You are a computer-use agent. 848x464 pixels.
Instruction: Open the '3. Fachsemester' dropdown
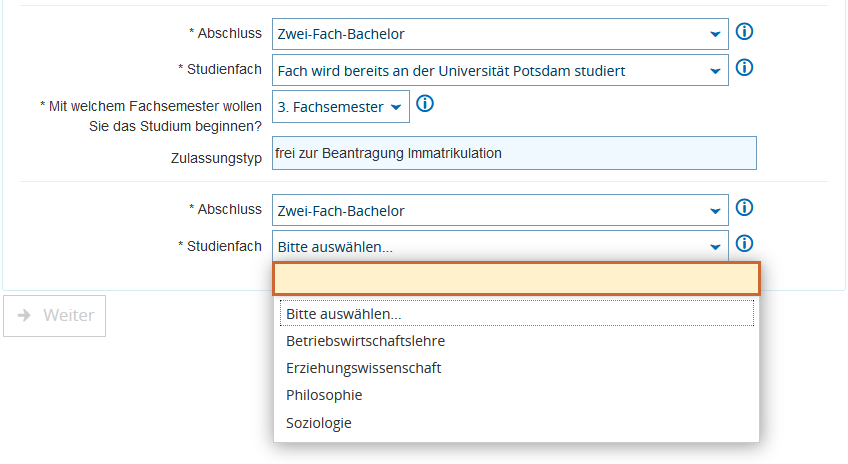(x=340, y=106)
